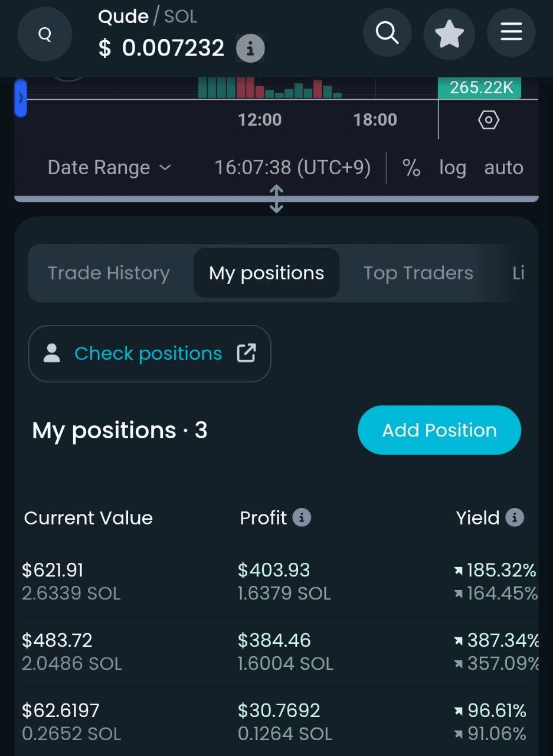The height and width of the screenshot is (756, 553).
Task: Add Qude to favorites with star icon
Action: pyautogui.click(x=450, y=34)
